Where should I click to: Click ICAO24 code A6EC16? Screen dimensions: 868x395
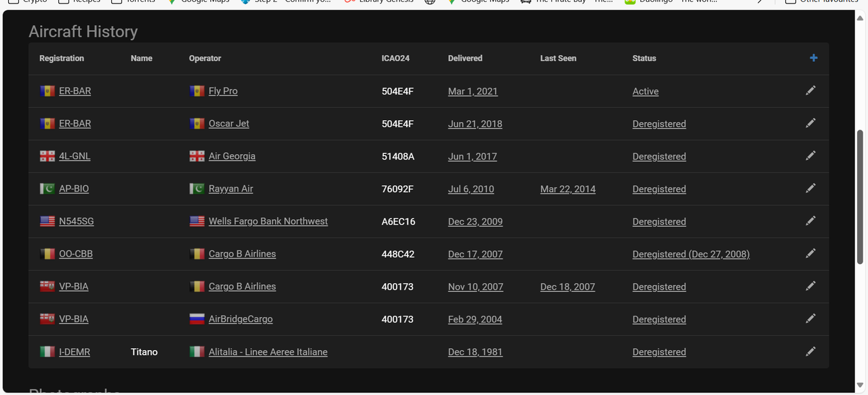pyautogui.click(x=399, y=221)
